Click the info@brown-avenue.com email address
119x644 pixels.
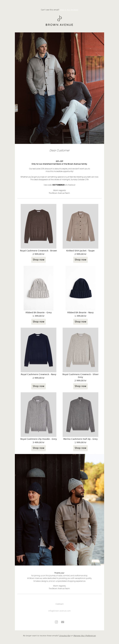coord(59,611)
